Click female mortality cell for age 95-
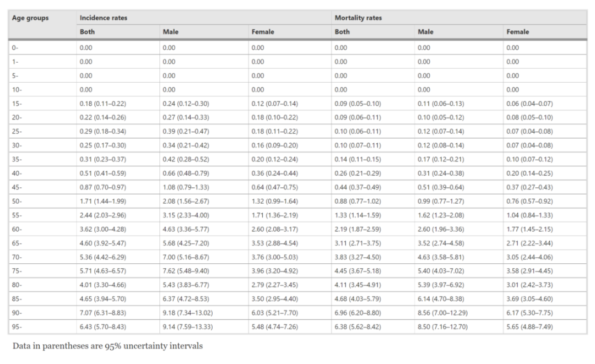 coord(530,327)
